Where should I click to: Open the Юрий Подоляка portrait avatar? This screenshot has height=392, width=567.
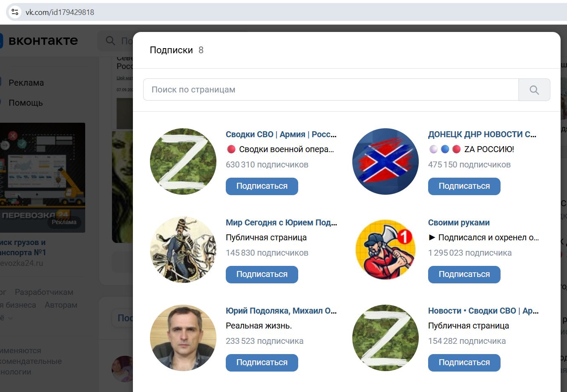(183, 338)
